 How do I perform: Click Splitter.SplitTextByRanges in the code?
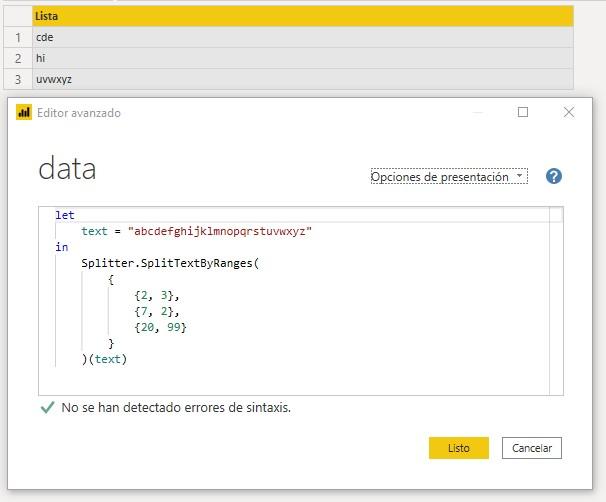coord(167,263)
